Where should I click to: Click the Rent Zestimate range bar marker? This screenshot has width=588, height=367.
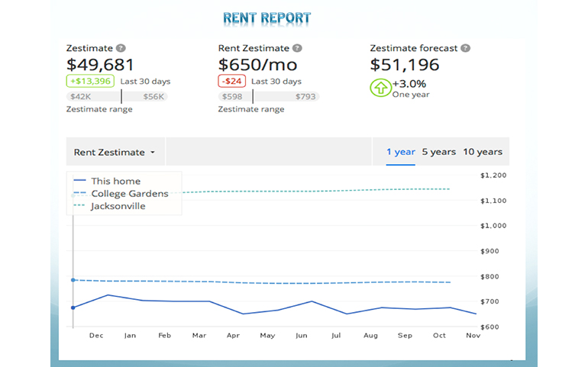pos(253,97)
